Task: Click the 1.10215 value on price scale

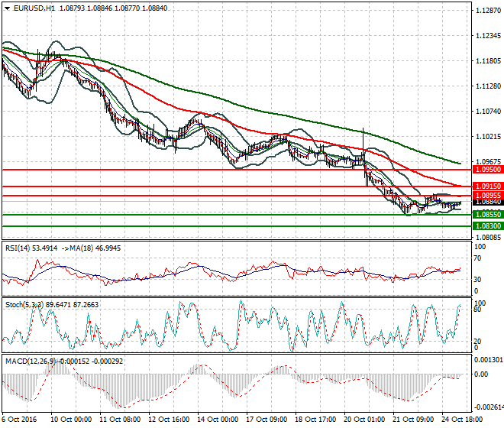Action: [x=486, y=137]
